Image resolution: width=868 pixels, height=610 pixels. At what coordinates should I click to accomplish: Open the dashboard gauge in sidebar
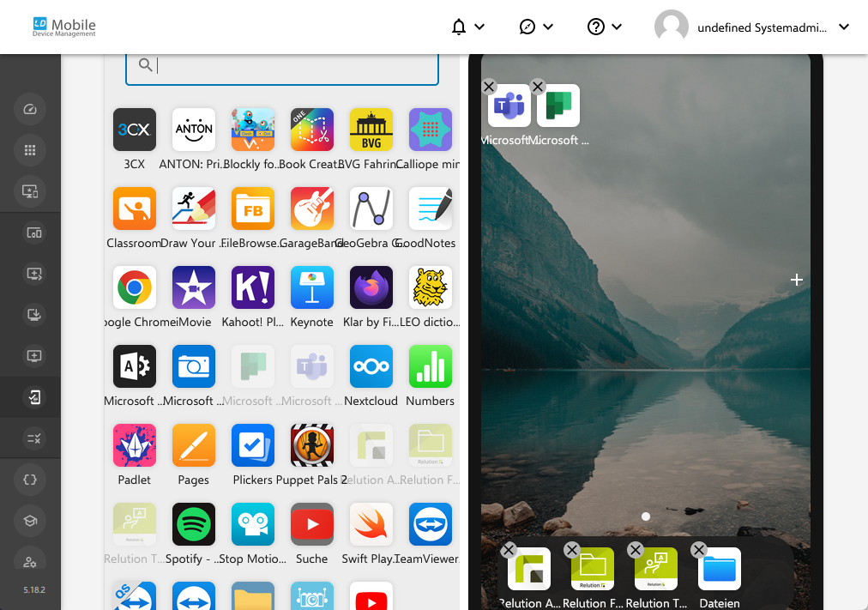pos(30,109)
